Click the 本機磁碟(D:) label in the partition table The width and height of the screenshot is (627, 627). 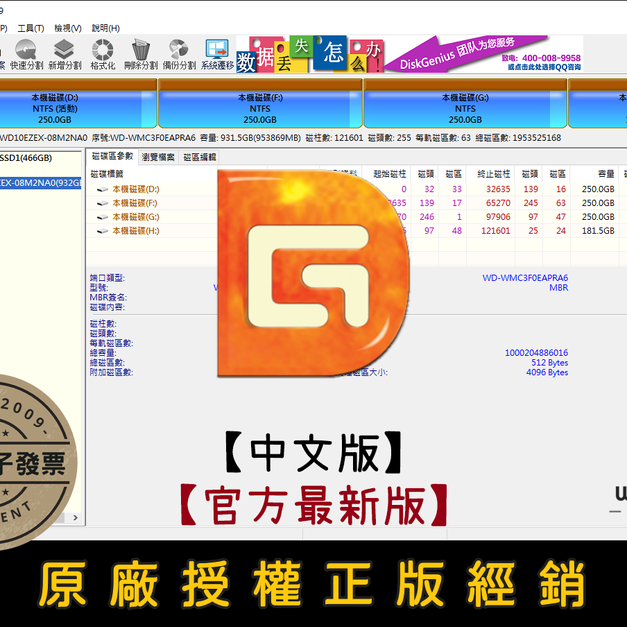136,189
